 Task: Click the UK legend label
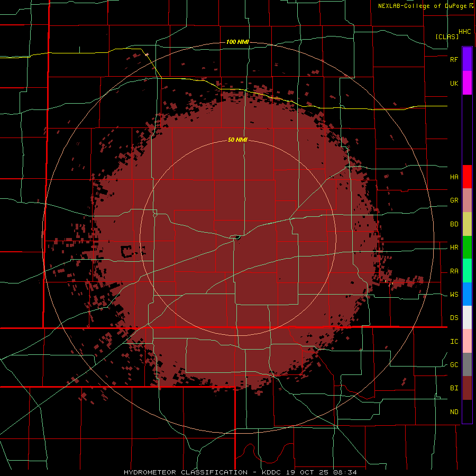pyautogui.click(x=454, y=83)
